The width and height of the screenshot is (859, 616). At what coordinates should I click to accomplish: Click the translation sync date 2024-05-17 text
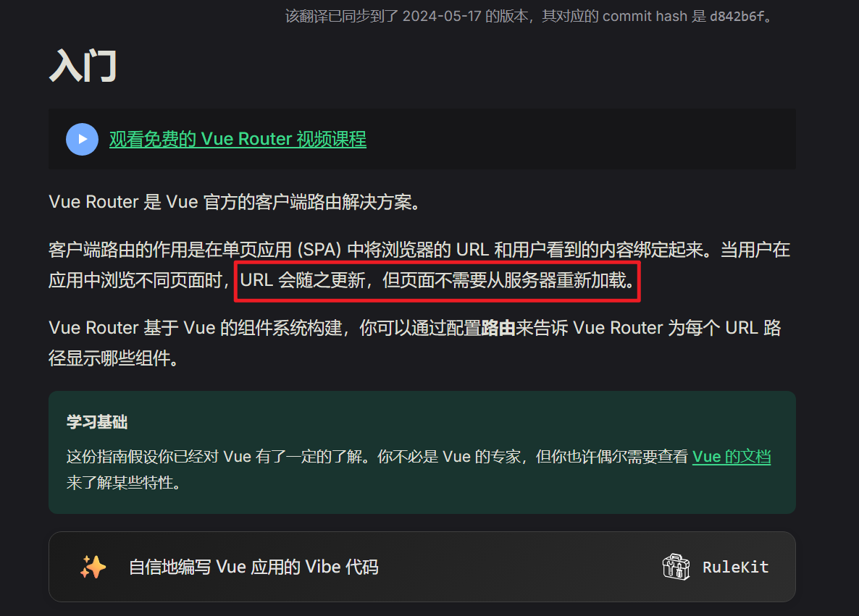(442, 17)
